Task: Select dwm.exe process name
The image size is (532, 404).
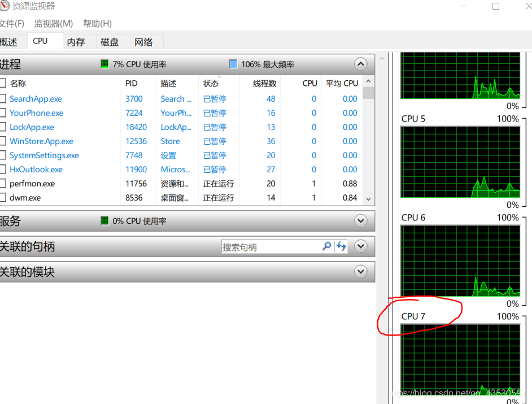Action: click(x=25, y=198)
